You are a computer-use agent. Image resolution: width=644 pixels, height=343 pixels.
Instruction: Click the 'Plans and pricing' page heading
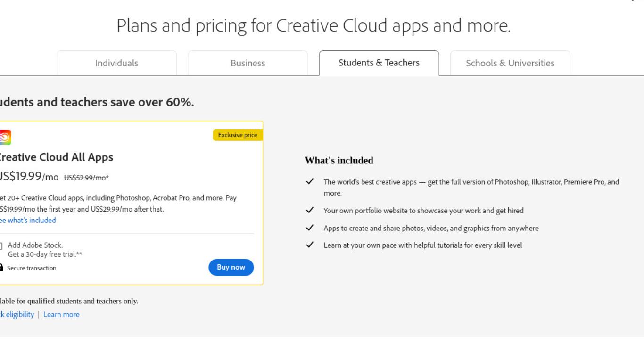(x=314, y=26)
